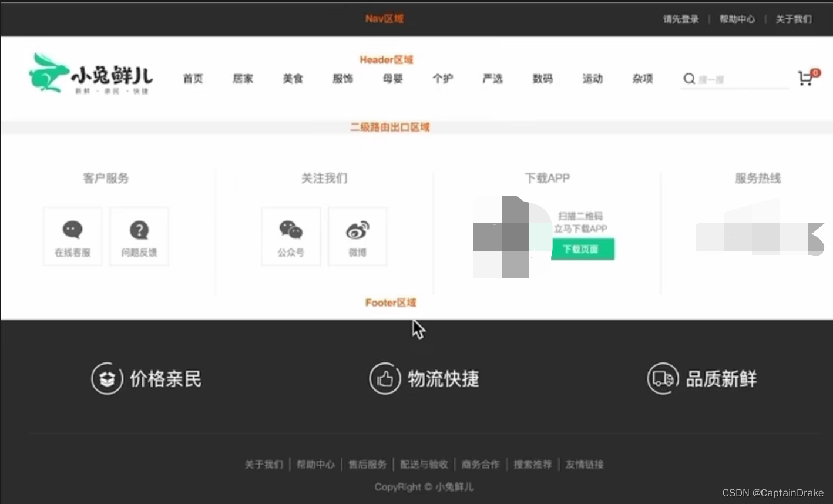Viewport: 833px width, 504px height.
Task: Click the 小兔鲜儿 rabbit logo
Action: pos(90,74)
